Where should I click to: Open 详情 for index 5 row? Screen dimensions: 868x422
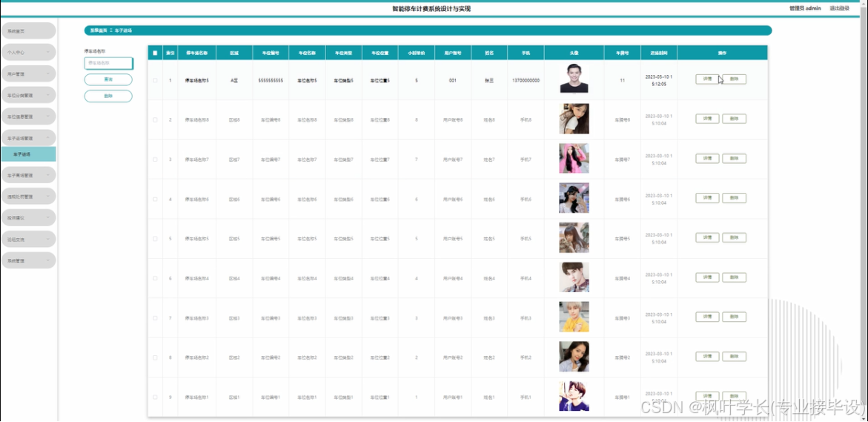pos(707,237)
